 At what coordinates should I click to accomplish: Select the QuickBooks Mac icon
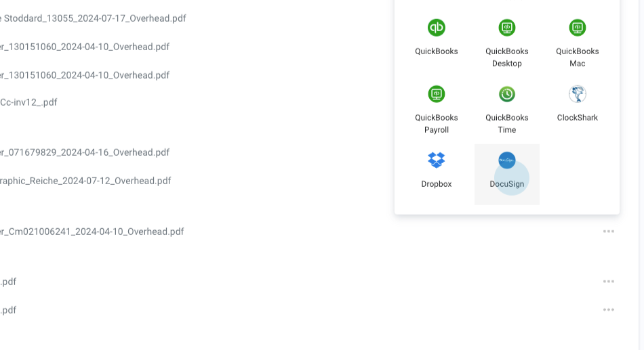pos(578,28)
